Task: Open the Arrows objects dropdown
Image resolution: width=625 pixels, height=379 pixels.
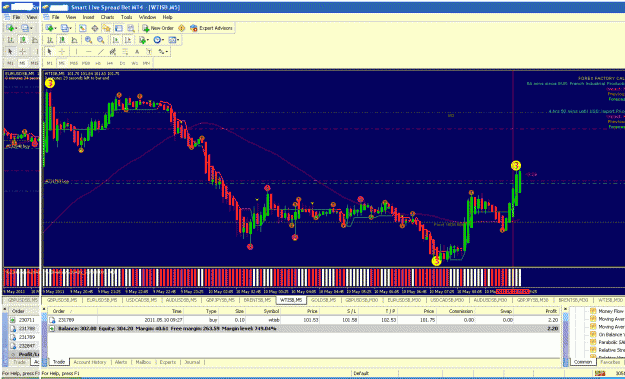Action: pos(163,51)
